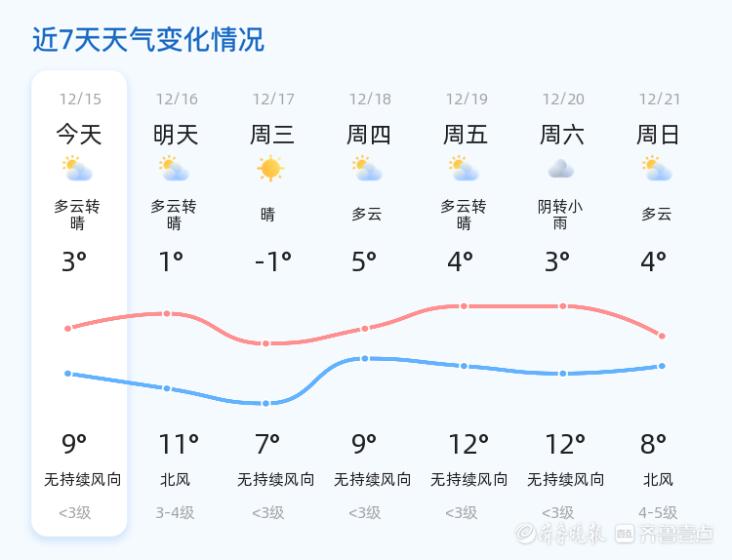Click the 3-4级 wind level for 明天
Viewport: 732px width, 560px height.
175,513
